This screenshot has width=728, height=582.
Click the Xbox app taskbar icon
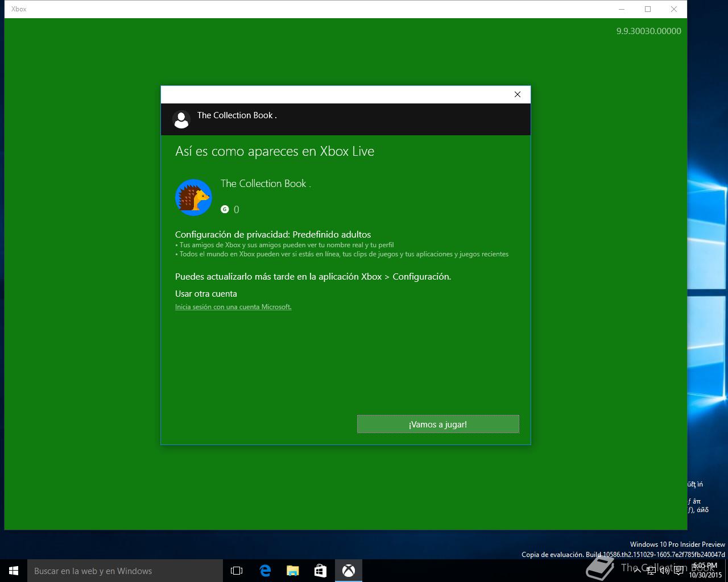[x=349, y=571]
